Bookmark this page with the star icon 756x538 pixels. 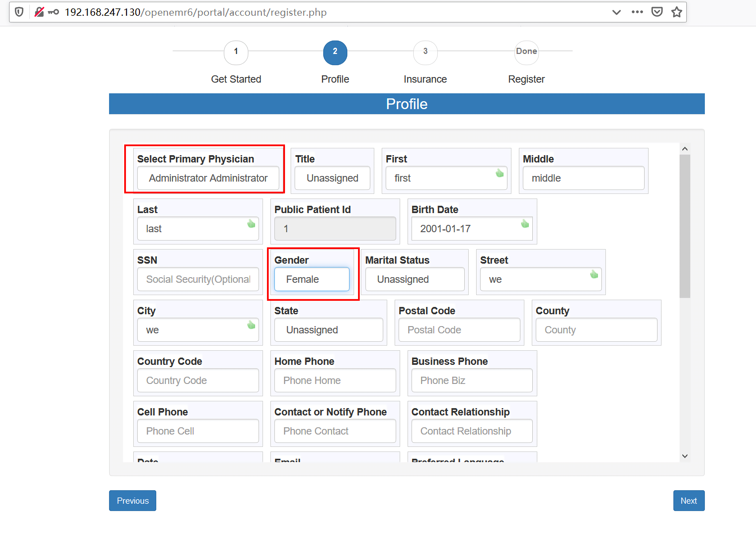(x=676, y=12)
